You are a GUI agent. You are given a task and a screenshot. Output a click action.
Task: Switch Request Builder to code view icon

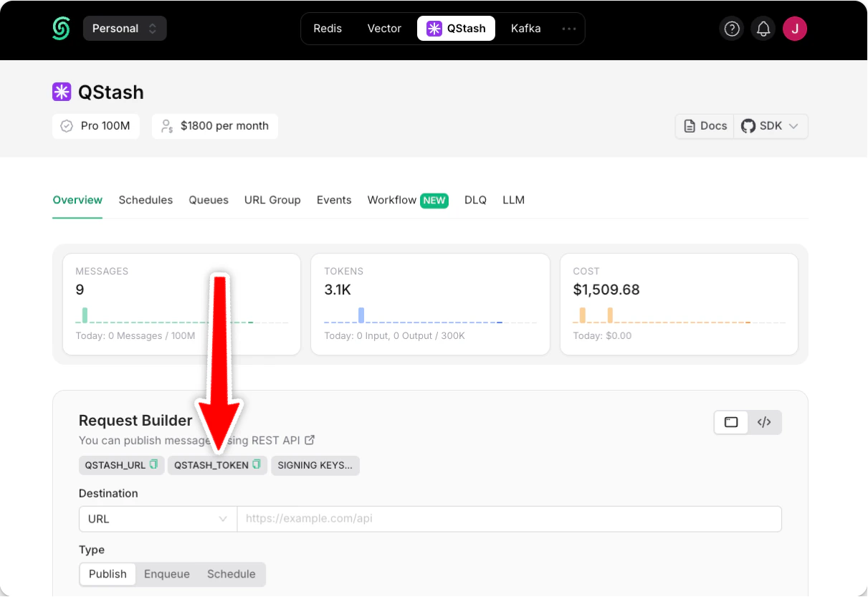click(x=764, y=422)
